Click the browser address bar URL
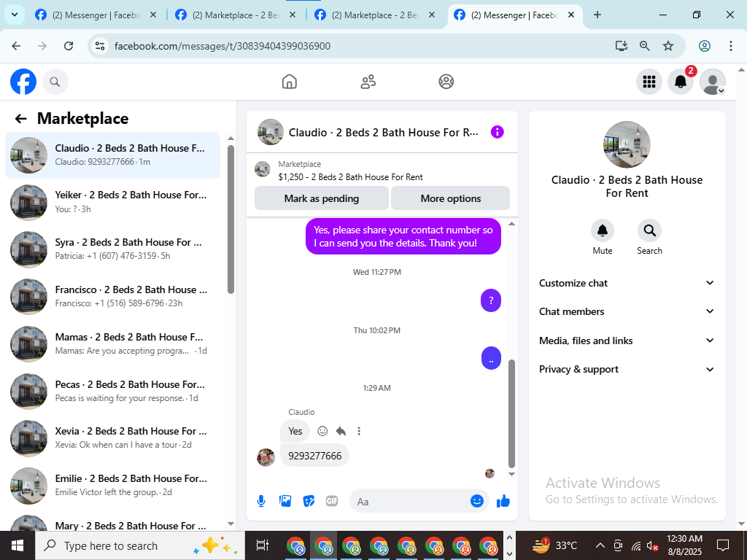Image resolution: width=747 pixels, height=560 pixels. coord(222,46)
